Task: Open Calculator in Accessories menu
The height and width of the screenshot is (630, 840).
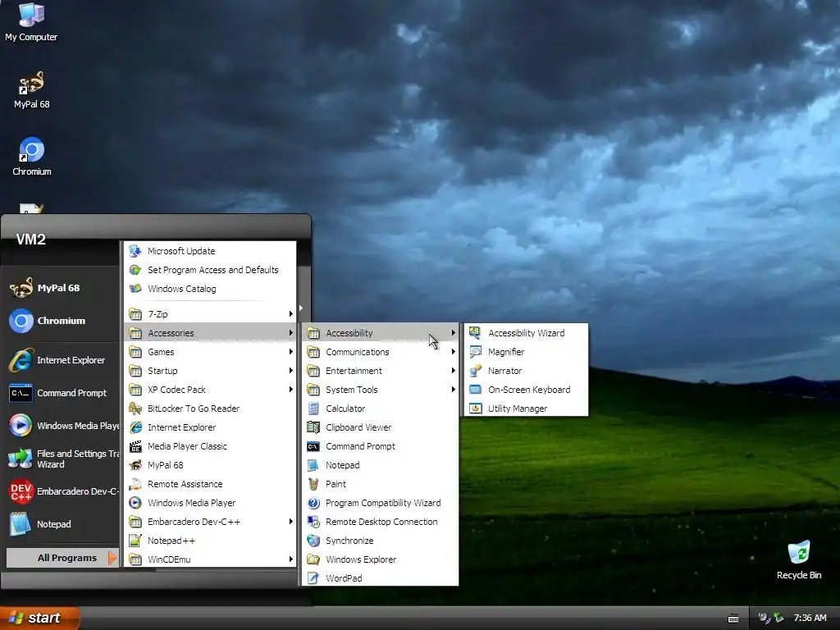Action: [x=380, y=409]
